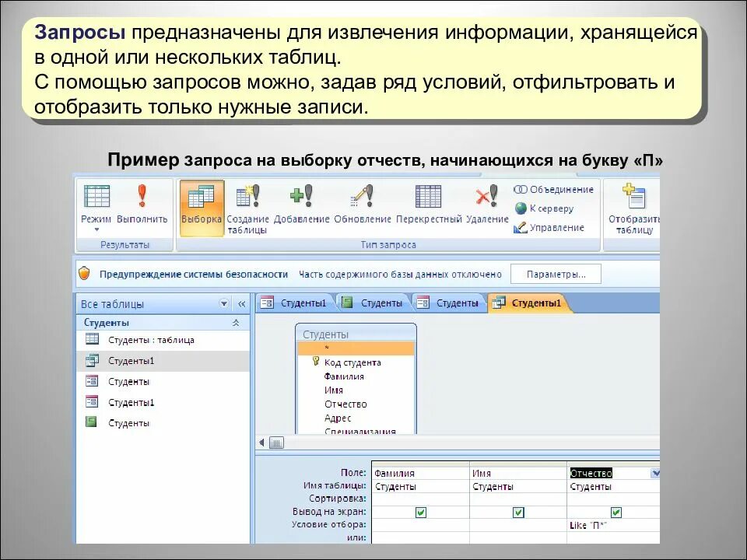Image resolution: width=747 pixels, height=560 pixels.
Task: Choose Создание таблицы query type
Action: (247, 208)
